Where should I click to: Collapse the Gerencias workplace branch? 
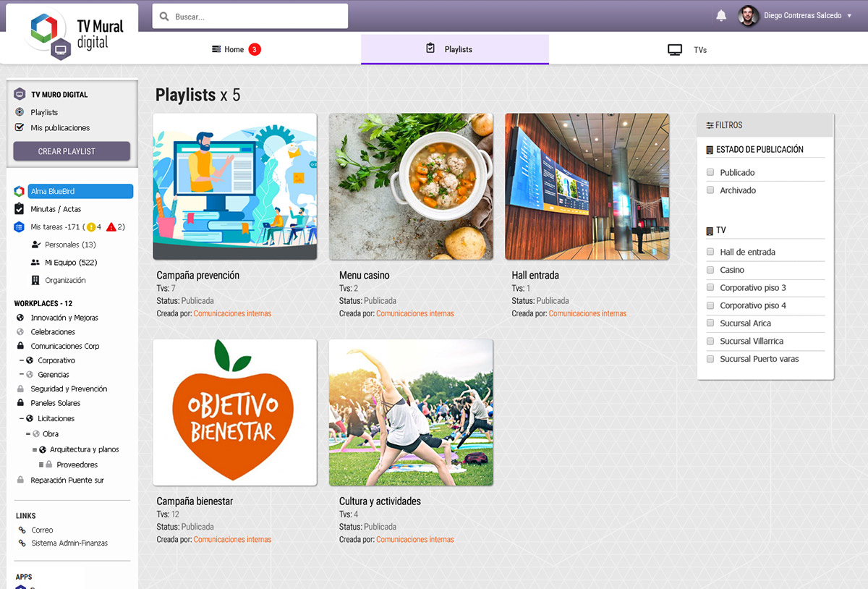click(x=22, y=375)
